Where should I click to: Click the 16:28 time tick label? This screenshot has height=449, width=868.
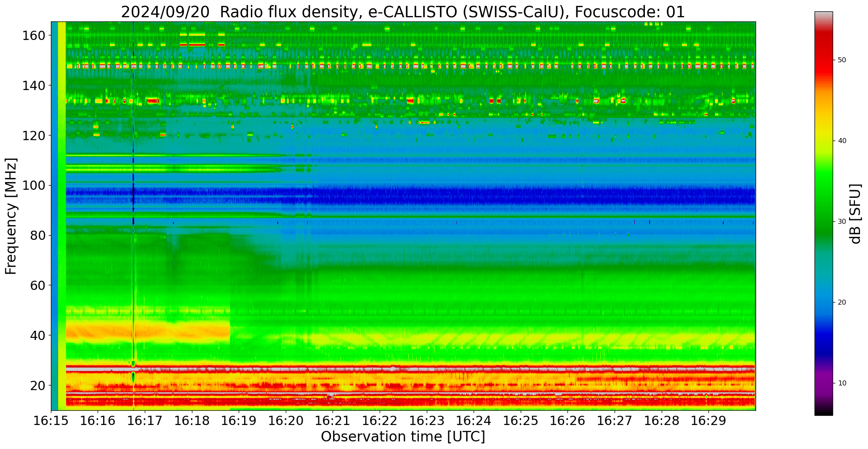click(x=661, y=421)
